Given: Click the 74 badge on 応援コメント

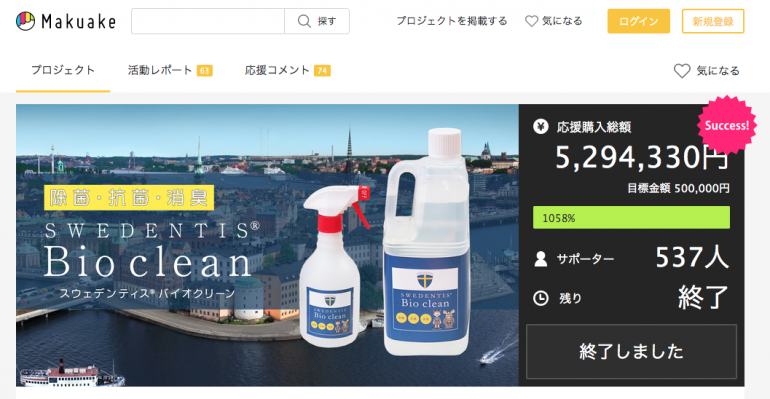Looking at the screenshot, I should [322, 71].
